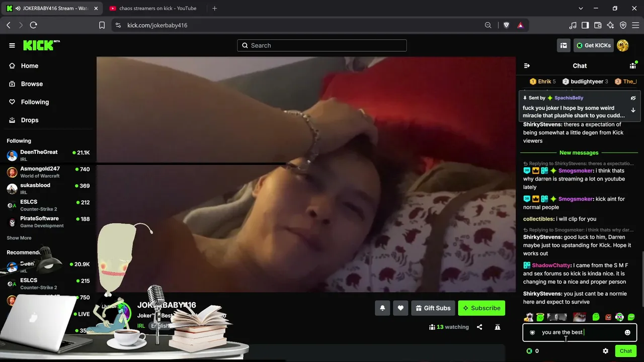This screenshot has height=362, width=644.
Task: Subscribe to the JOKERBABY416 channel
Action: [x=481, y=308]
